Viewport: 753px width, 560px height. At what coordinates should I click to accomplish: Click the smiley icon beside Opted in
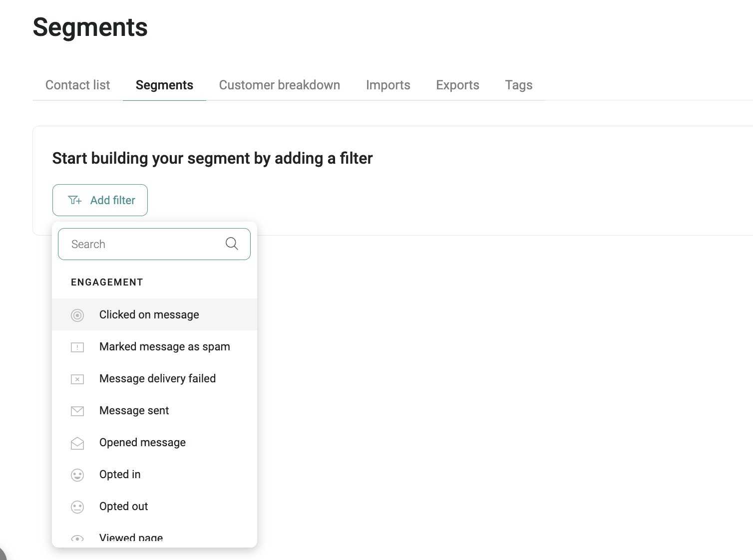point(77,475)
